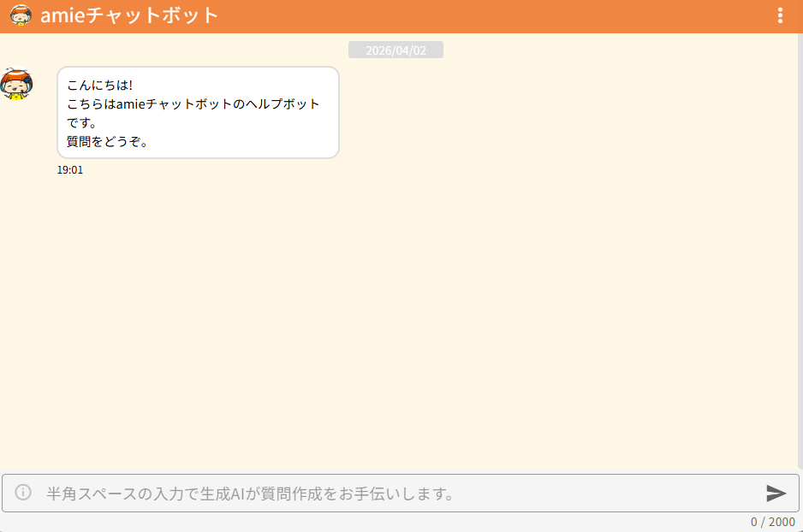Click the 質問をどうぞ。 message line
Image resolution: width=803 pixels, height=532 pixels.
click(x=108, y=142)
